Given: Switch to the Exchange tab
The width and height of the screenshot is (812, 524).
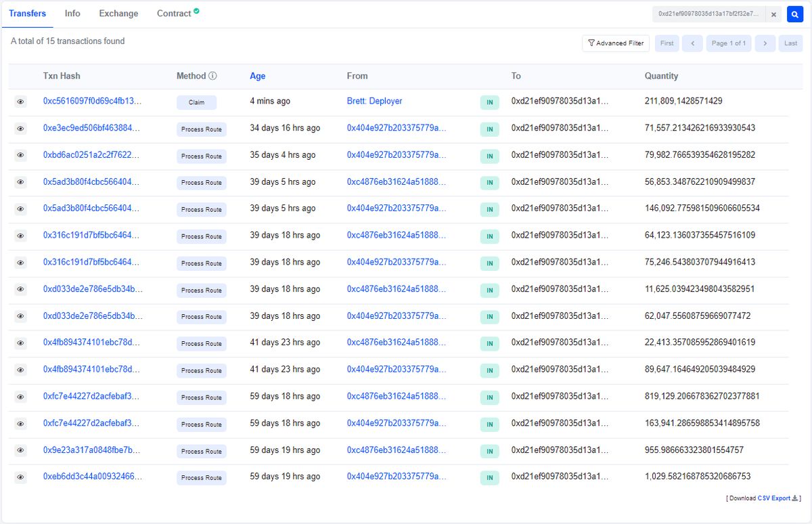Looking at the screenshot, I should pyautogui.click(x=118, y=14).
